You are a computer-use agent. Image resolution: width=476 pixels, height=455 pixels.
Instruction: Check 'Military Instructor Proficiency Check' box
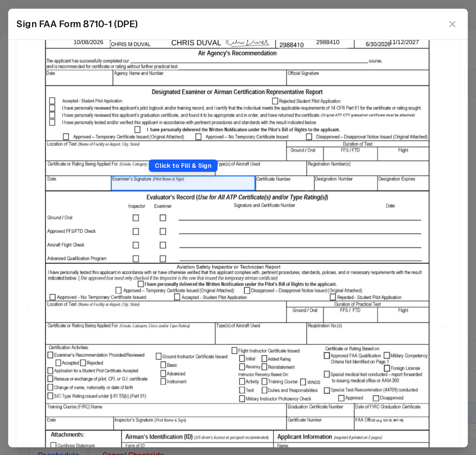click(242, 399)
